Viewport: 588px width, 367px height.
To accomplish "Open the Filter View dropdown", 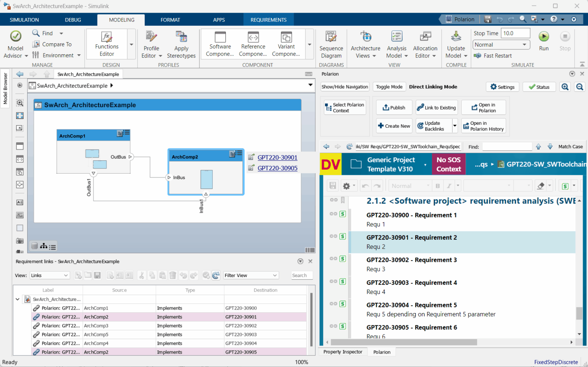I will pos(251,275).
